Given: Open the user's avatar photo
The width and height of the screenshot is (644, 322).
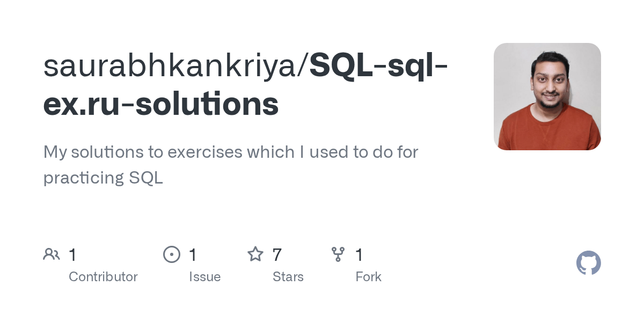Looking at the screenshot, I should click(x=547, y=97).
